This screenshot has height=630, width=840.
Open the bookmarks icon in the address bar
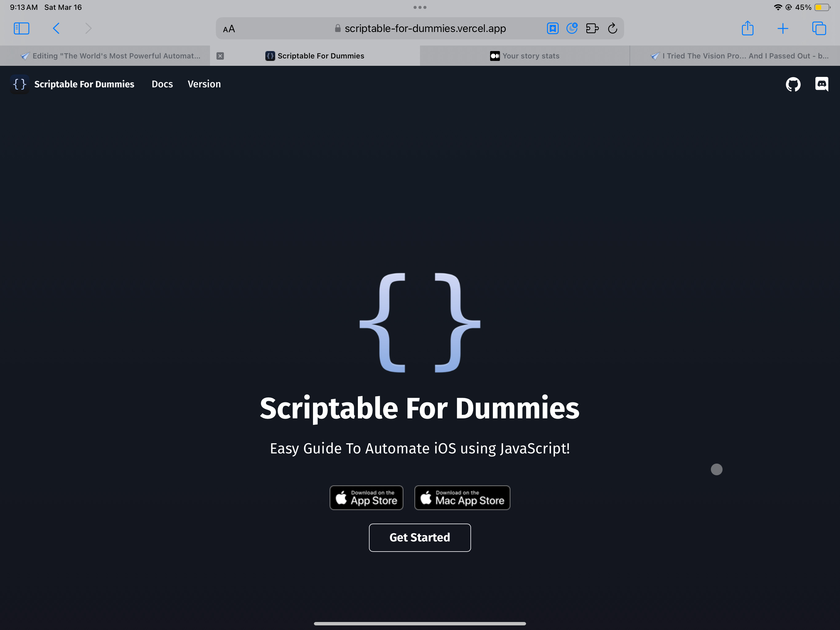553,28
